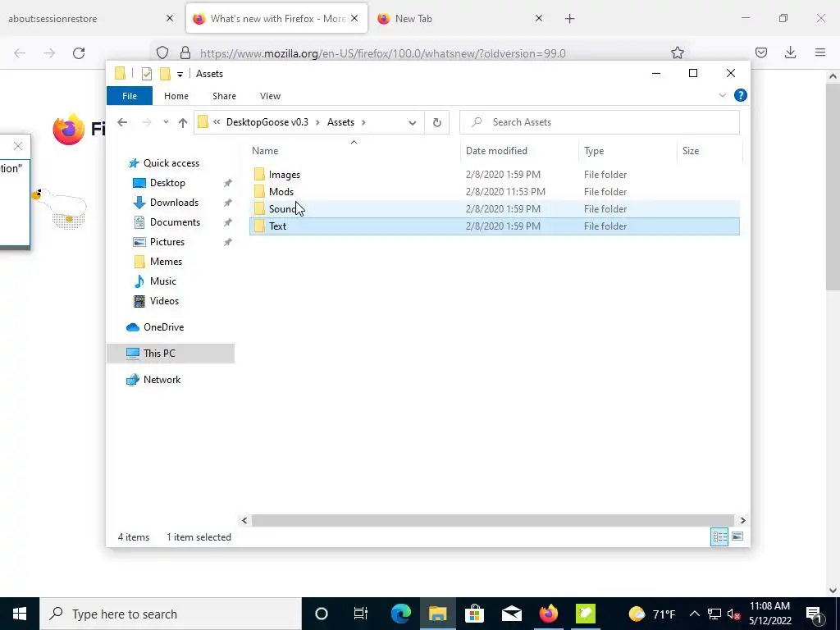Expand the ribbon with chevron

point(722,95)
